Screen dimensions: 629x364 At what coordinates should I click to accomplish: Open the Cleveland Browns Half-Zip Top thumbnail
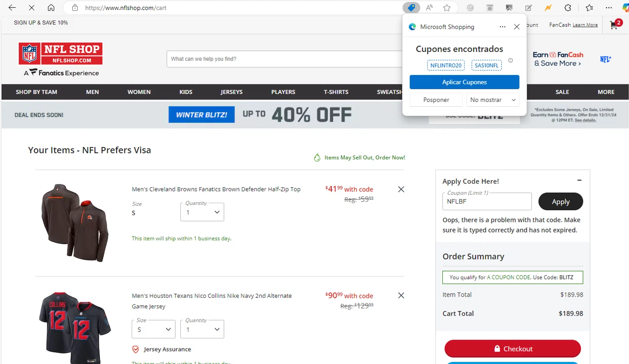pyautogui.click(x=75, y=223)
